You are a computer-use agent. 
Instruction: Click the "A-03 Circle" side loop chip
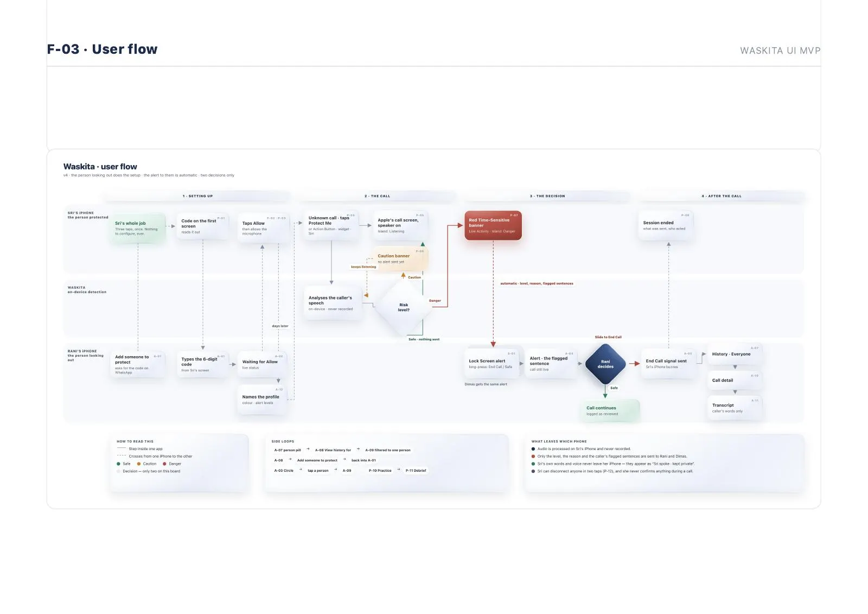click(x=284, y=471)
